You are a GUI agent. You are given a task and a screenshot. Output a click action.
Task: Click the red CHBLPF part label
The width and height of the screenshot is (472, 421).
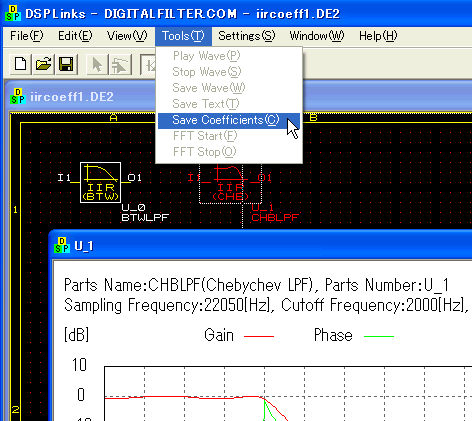coord(275,218)
